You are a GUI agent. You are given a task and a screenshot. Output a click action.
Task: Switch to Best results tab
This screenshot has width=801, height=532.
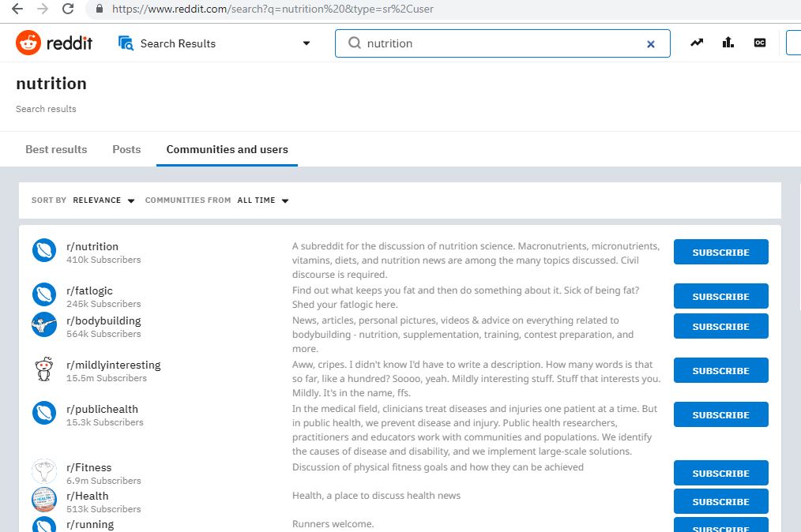[56, 150]
